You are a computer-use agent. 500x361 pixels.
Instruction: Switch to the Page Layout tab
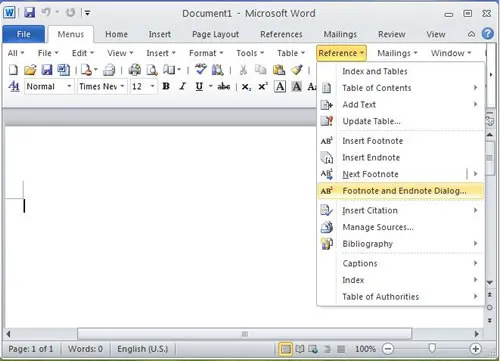click(215, 34)
